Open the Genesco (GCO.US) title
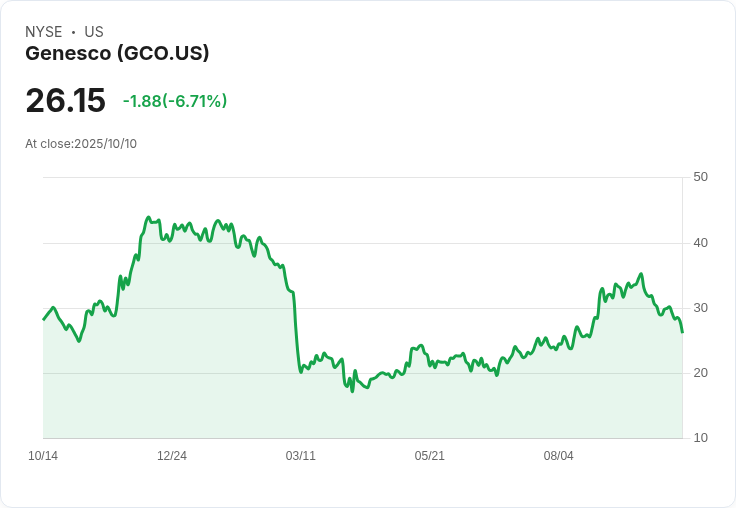Screen dimensions: 736x508 tap(117, 54)
